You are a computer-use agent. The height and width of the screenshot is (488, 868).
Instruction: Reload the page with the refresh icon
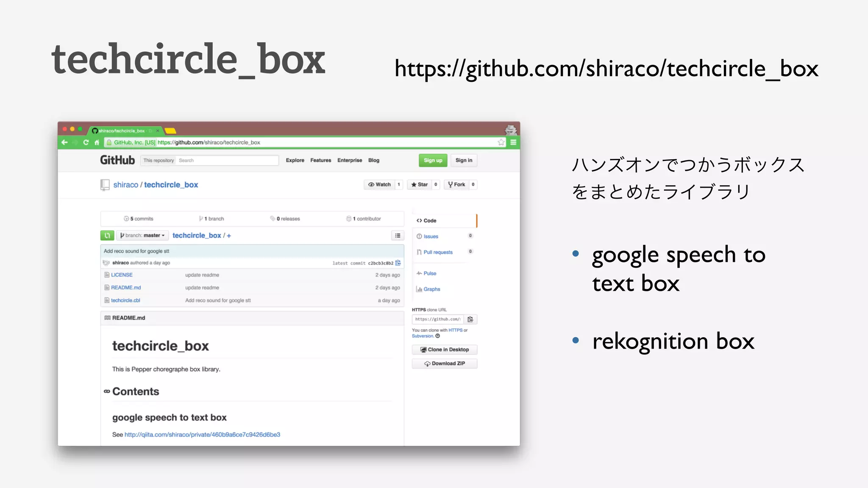(x=86, y=142)
